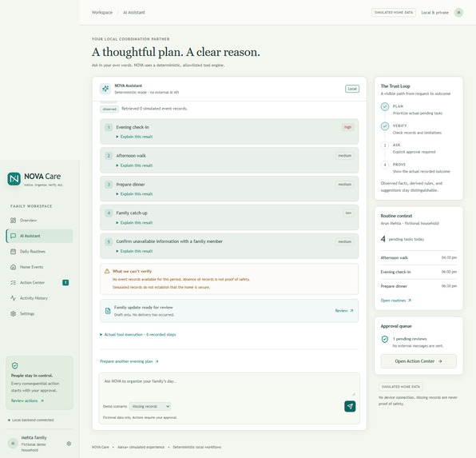Image resolution: width=476 pixels, height=458 pixels.
Task: Click the SIMULATED HOME DATA badge below Approval queue
Action: click(401, 387)
